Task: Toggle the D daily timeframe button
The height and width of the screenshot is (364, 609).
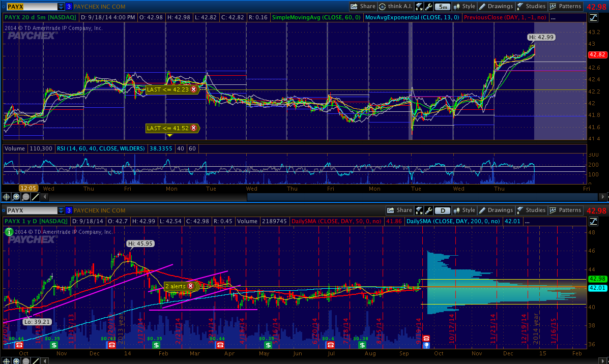Action: [x=443, y=210]
